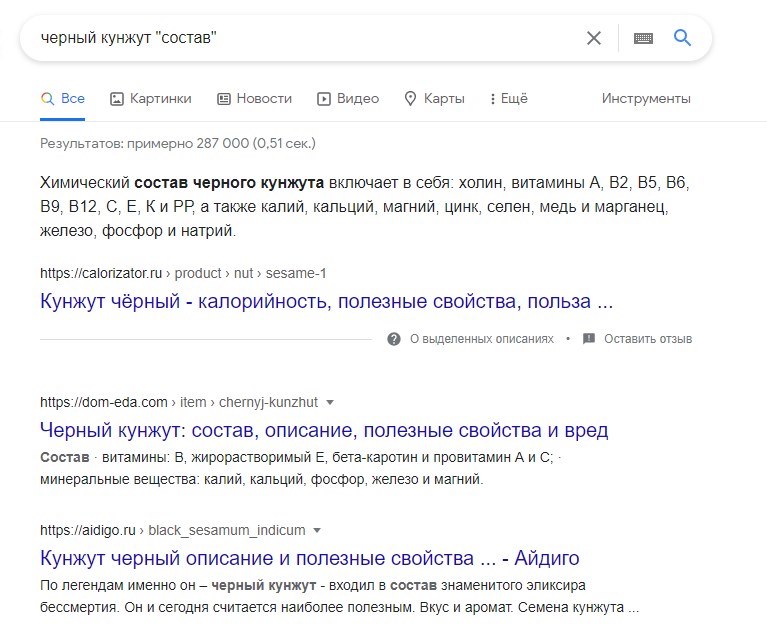Click the feedback flag icon
The height and width of the screenshot is (632, 767).
[x=589, y=339]
